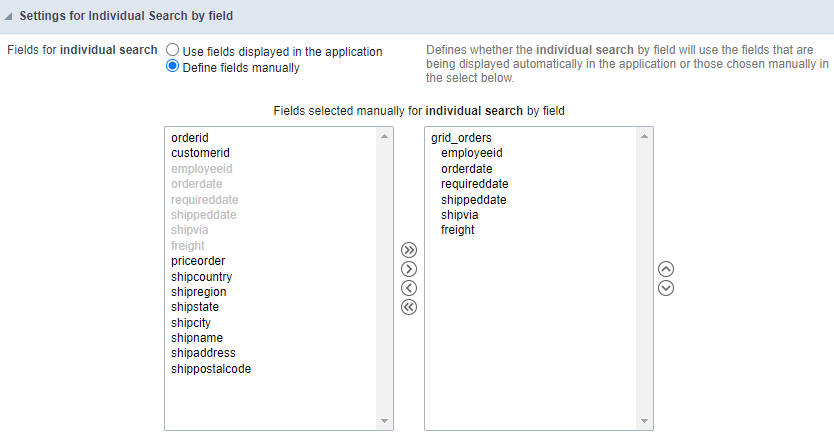This screenshot has width=834, height=433.
Task: Select orderid in the available fields list
Action: point(190,138)
